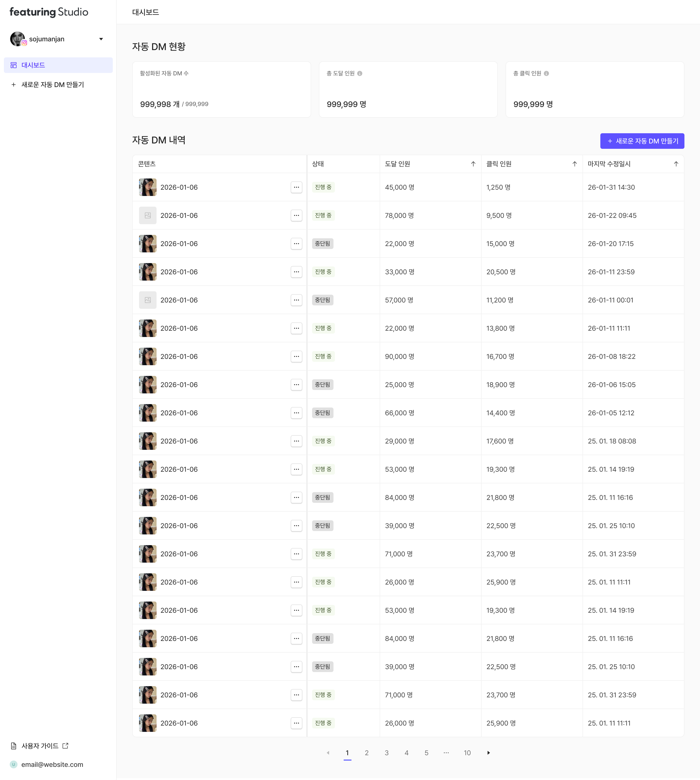This screenshot has width=700, height=780.
Task: Select the 대시보드 sidebar icon
Action: [13, 65]
